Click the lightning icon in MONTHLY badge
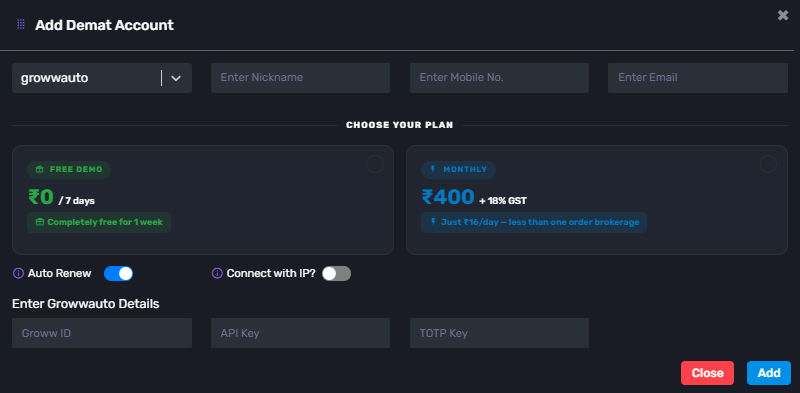The width and height of the screenshot is (800, 393). (x=434, y=169)
